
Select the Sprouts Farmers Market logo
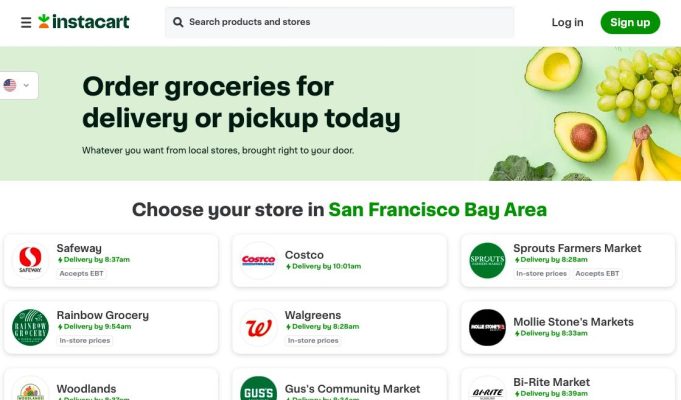[487, 260]
